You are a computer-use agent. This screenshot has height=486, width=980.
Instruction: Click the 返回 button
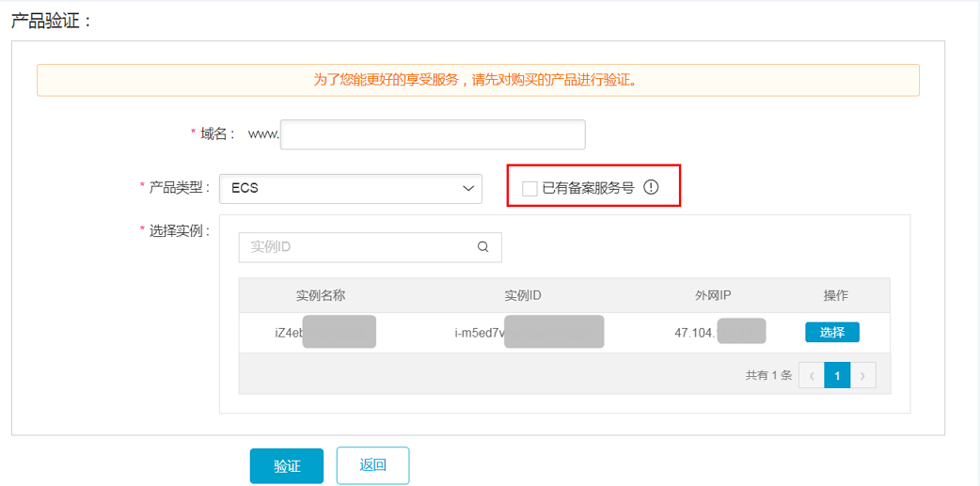(372, 465)
